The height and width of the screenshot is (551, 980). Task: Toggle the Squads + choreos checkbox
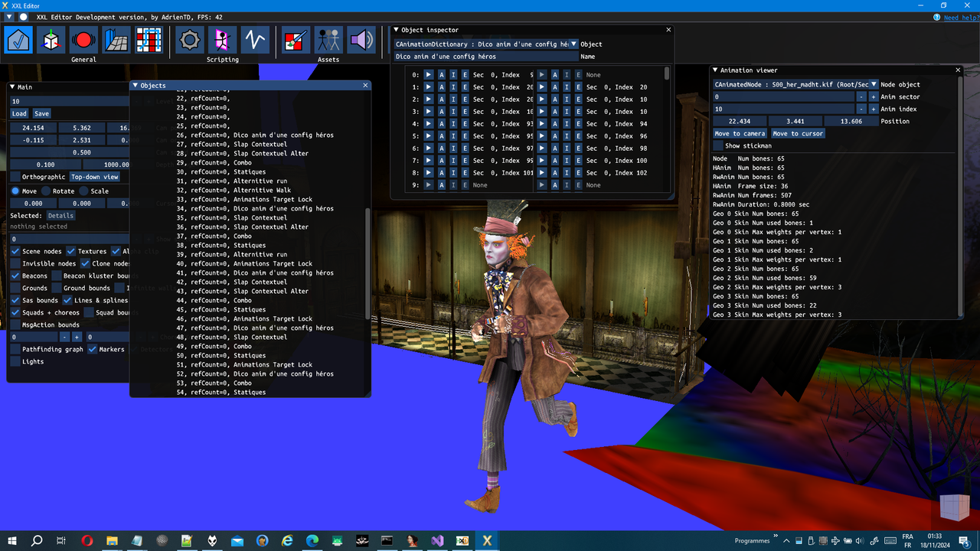coord(15,312)
